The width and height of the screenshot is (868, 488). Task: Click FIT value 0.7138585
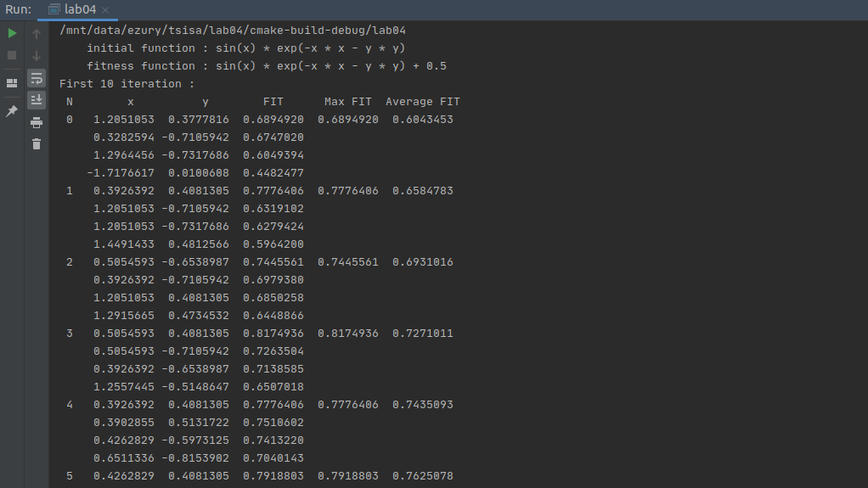tap(273, 369)
